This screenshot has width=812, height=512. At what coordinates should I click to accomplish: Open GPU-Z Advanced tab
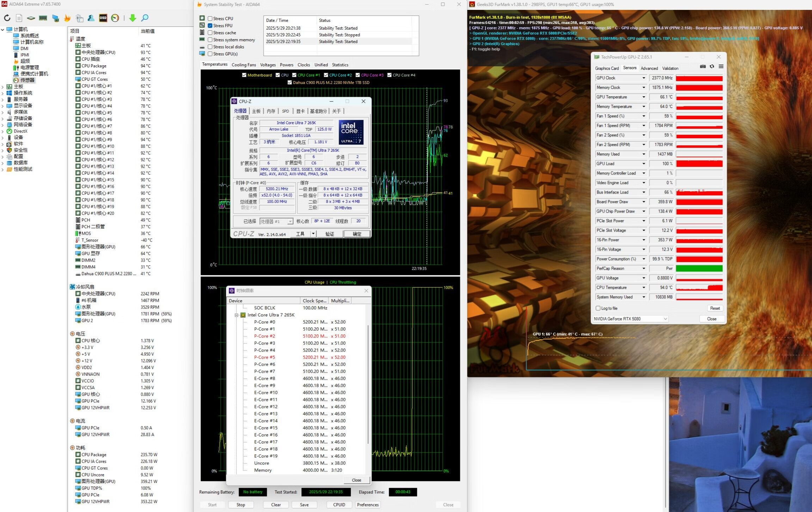[x=649, y=68]
